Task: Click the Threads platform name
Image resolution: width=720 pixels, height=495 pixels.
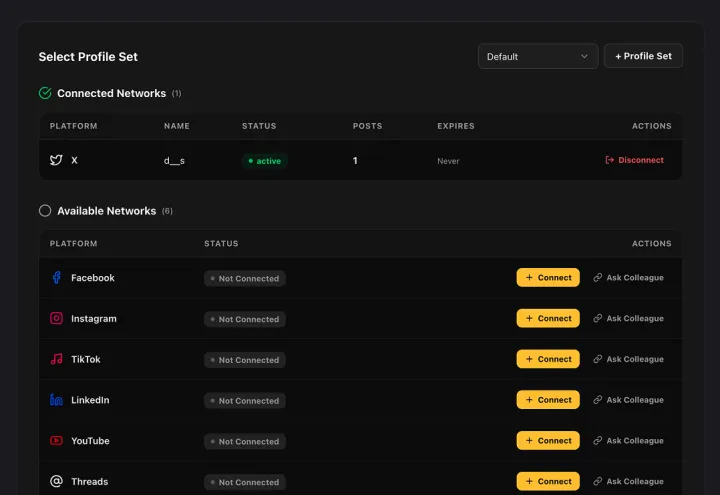Action: pyautogui.click(x=90, y=481)
